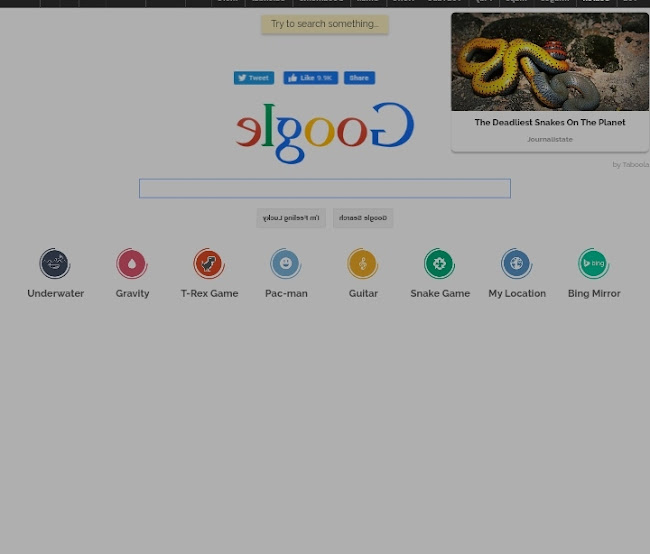
Task: Open the My Location globe icon
Action: [x=517, y=263]
